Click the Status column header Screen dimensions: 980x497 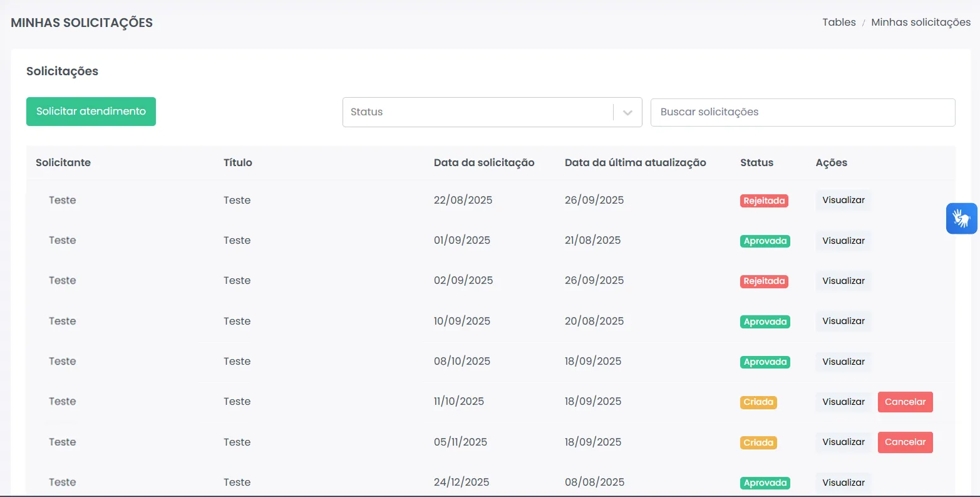click(x=756, y=162)
